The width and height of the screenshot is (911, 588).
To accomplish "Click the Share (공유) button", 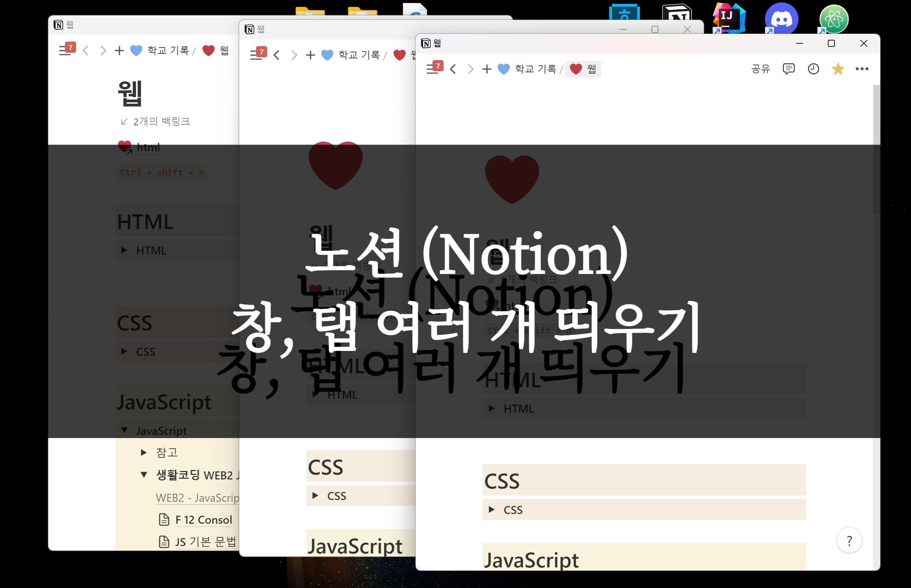I will (x=760, y=69).
